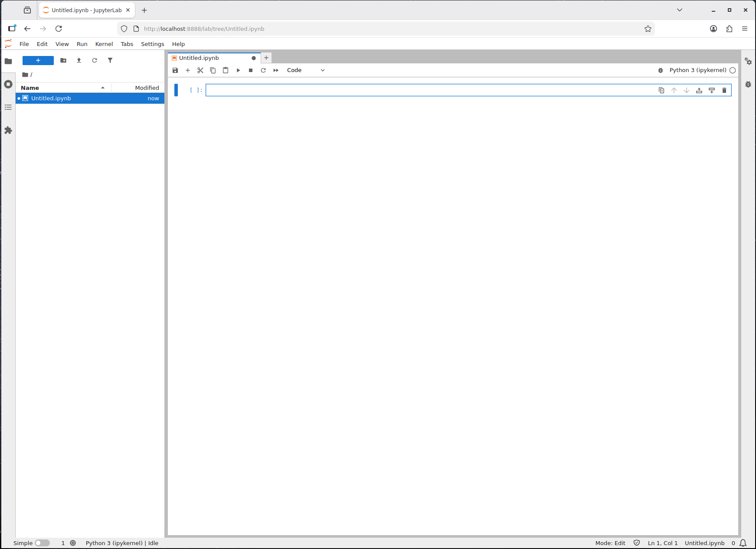The width and height of the screenshot is (756, 549).
Task: Restart the kernel with the circular arrow
Action: tap(263, 70)
